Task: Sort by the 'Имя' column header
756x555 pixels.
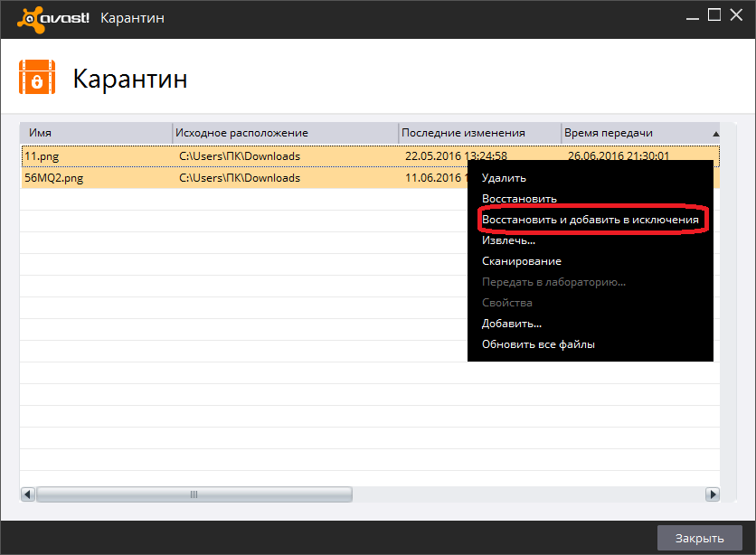Action: 95,133
